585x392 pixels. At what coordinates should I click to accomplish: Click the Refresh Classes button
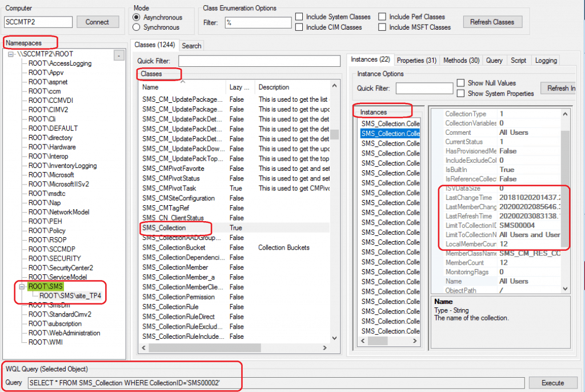coord(492,22)
